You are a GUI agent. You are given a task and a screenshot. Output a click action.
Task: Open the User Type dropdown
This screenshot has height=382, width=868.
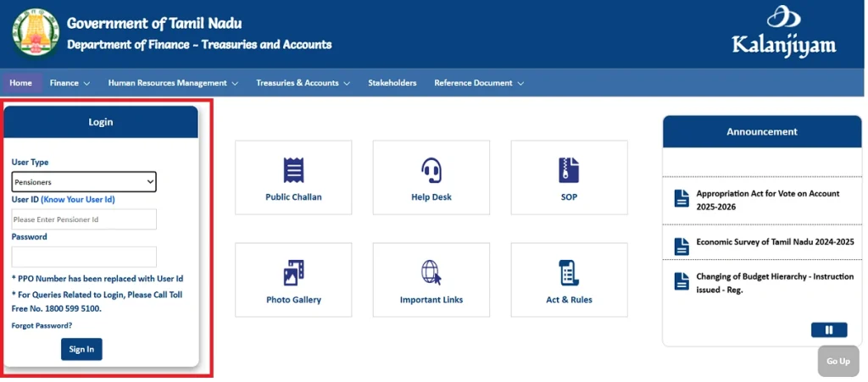(84, 181)
